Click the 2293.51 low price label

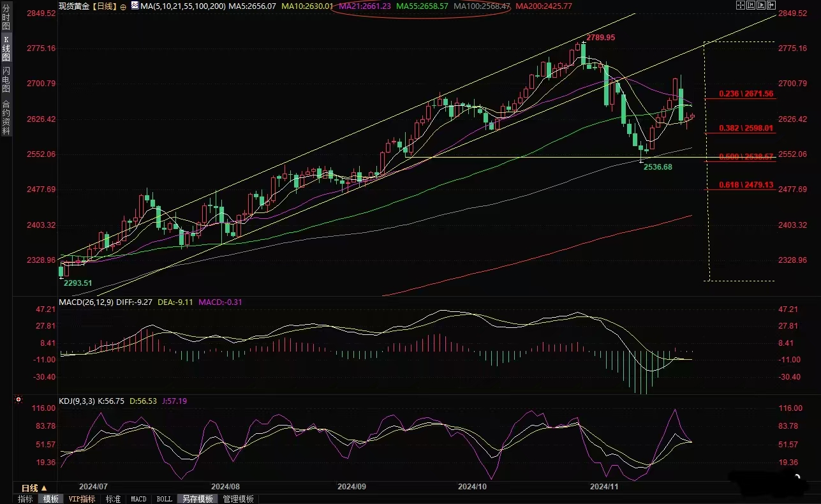[78, 283]
